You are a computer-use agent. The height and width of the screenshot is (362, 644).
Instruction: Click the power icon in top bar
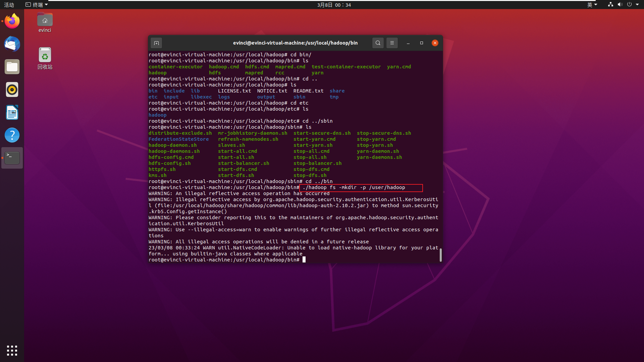pos(629,5)
